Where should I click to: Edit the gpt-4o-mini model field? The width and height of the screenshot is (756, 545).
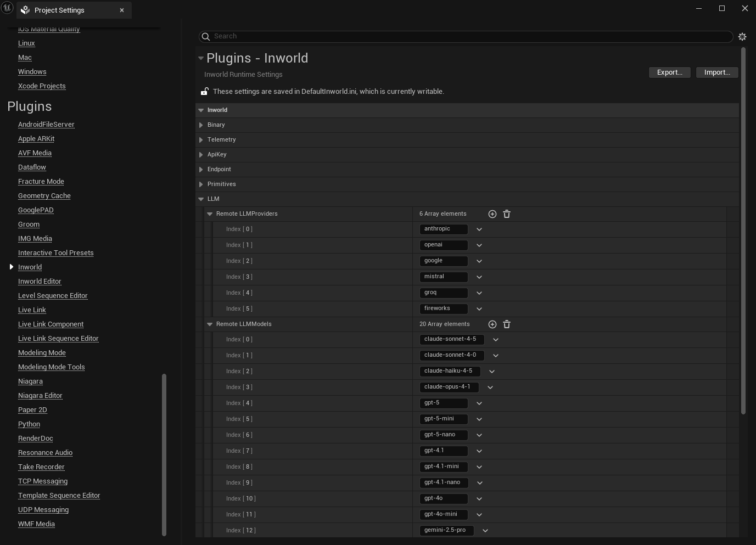click(x=444, y=515)
